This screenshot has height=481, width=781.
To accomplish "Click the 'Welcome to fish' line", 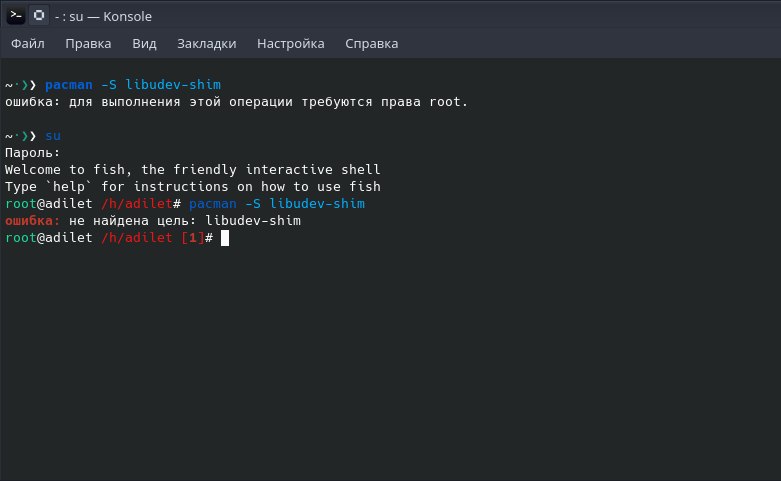I will (193, 169).
